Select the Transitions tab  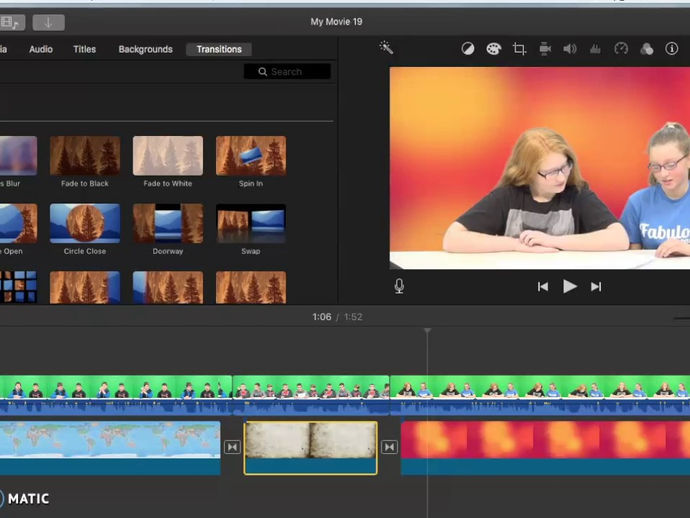(219, 49)
